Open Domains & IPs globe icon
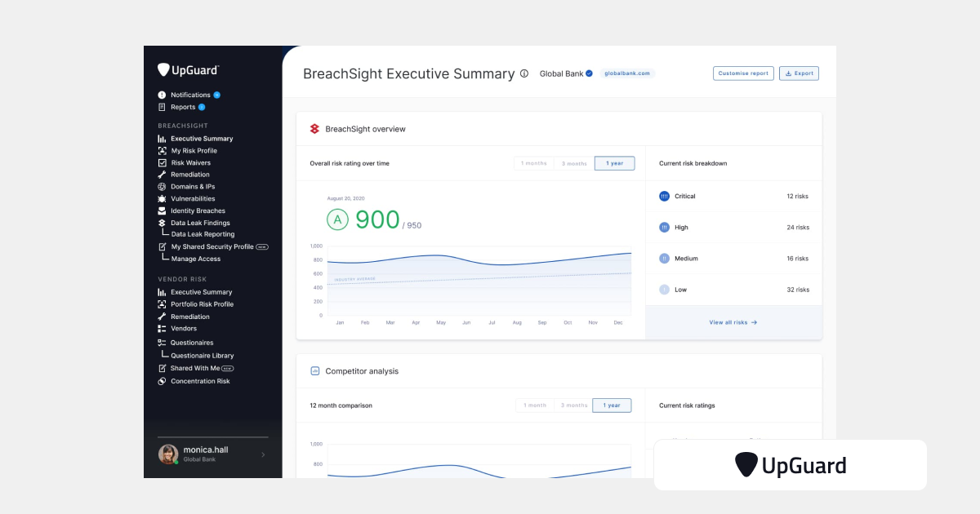 coord(162,187)
